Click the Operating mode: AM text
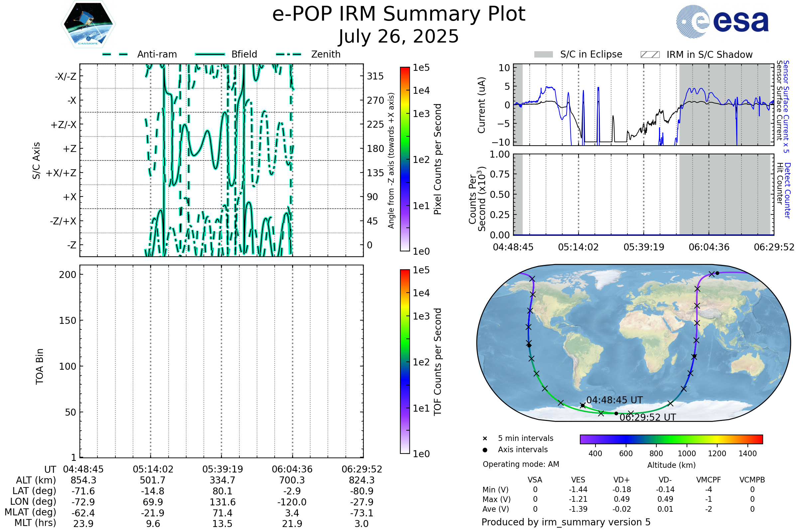Image resolution: width=798 pixels, height=532 pixels. pos(521,464)
